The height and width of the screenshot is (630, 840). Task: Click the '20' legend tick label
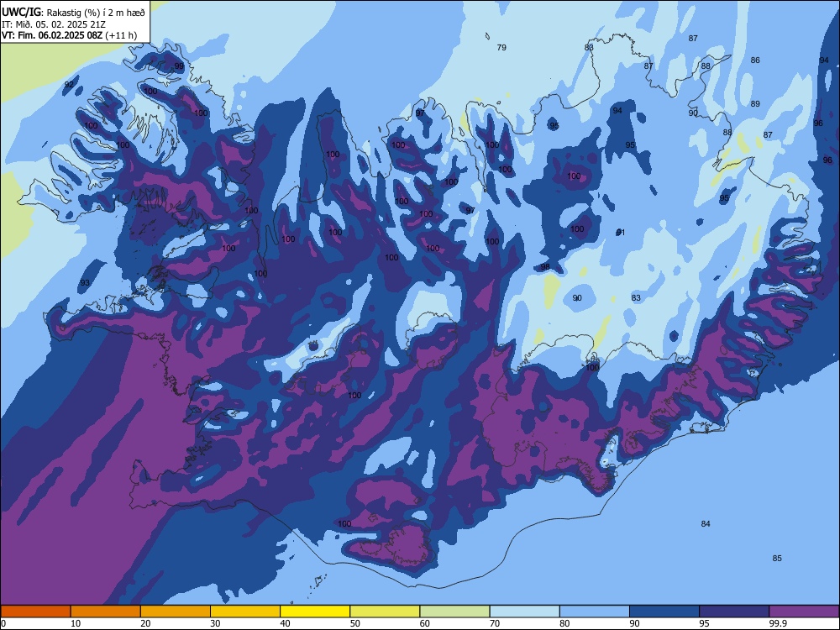(x=145, y=623)
